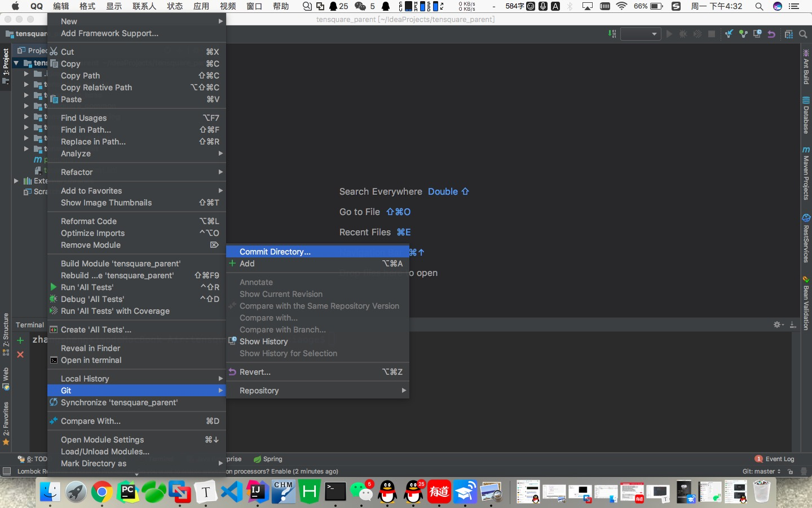Close terminal session red X icon
The image size is (812, 508).
coord(20,354)
